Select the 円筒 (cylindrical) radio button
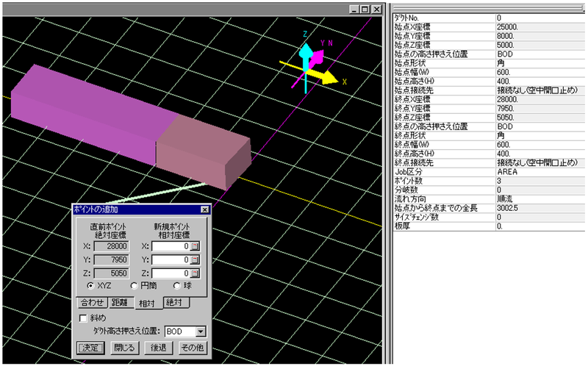588x366 pixels. click(x=134, y=286)
